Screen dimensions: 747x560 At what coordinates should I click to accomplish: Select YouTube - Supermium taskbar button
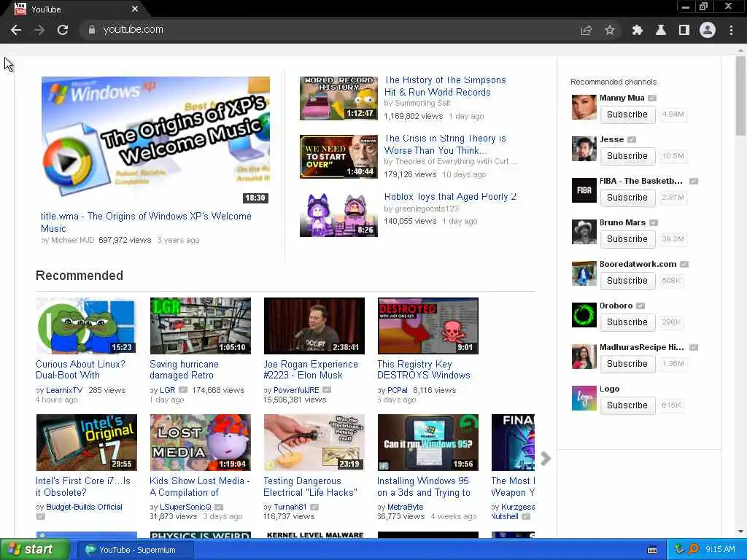point(135,550)
